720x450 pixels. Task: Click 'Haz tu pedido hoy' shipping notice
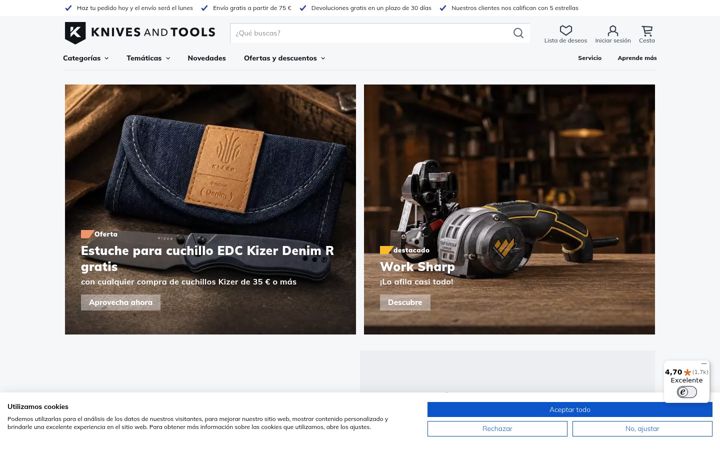pyautogui.click(x=135, y=8)
